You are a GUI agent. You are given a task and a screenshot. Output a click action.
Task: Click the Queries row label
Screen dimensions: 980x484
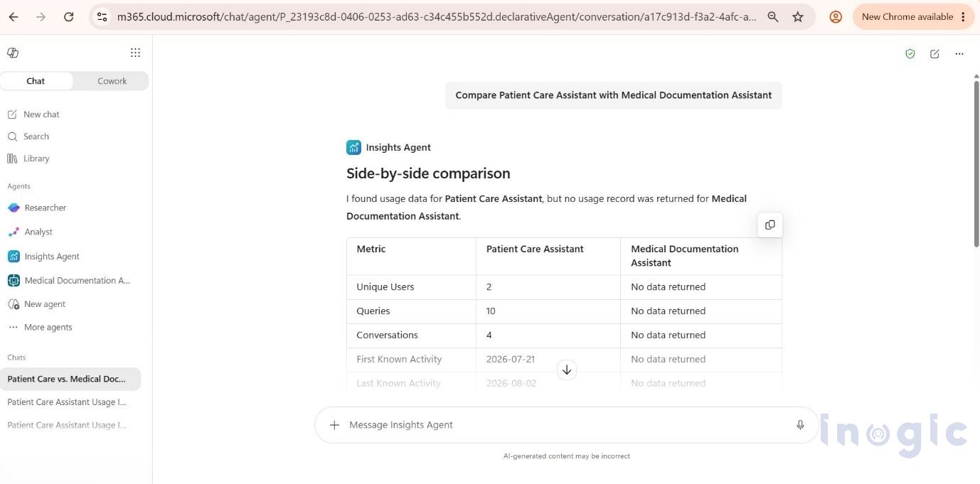373,311
